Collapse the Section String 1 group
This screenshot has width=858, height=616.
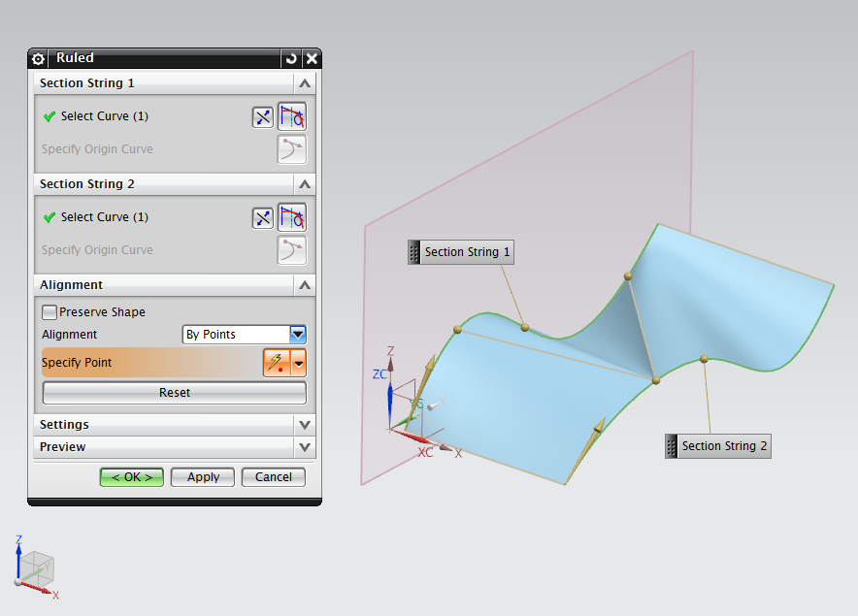point(305,83)
